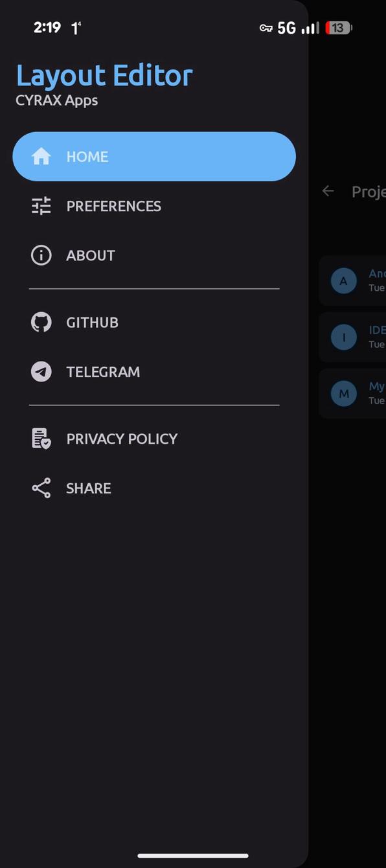
Task: Open the ABOUT drawer entry
Action: (91, 255)
